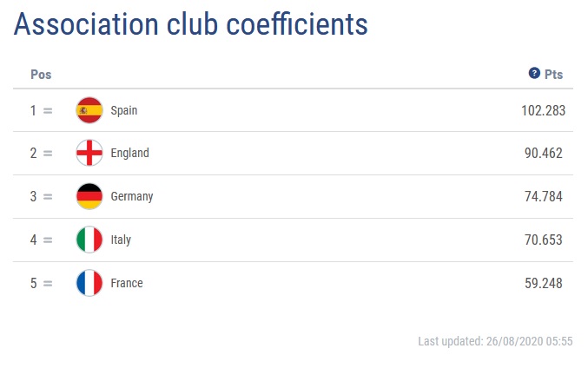Click the equals sign beside position 5
The height and width of the screenshot is (368, 588).
click(48, 284)
